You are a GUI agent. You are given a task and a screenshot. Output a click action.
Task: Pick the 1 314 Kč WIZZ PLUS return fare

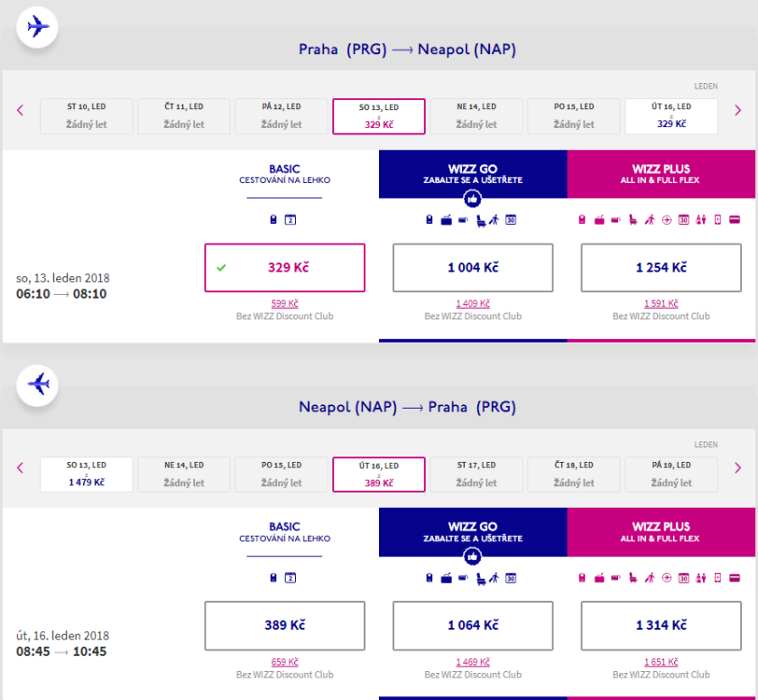(x=661, y=625)
